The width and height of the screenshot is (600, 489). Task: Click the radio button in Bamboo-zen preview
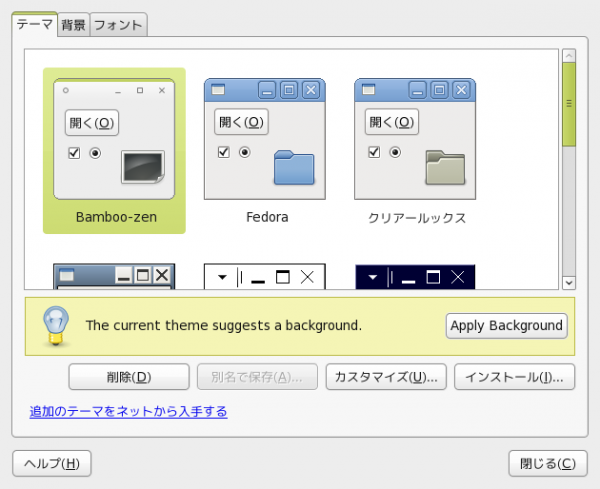click(x=95, y=153)
